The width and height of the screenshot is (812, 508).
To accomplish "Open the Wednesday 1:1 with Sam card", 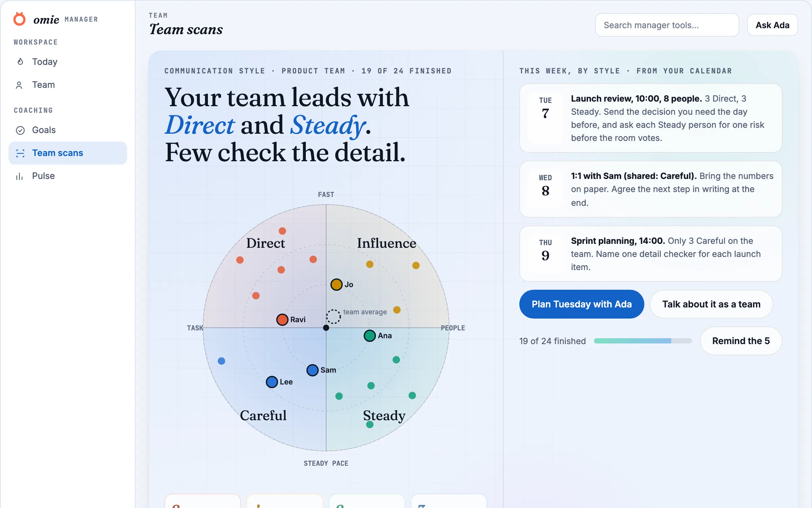I will coord(651,189).
